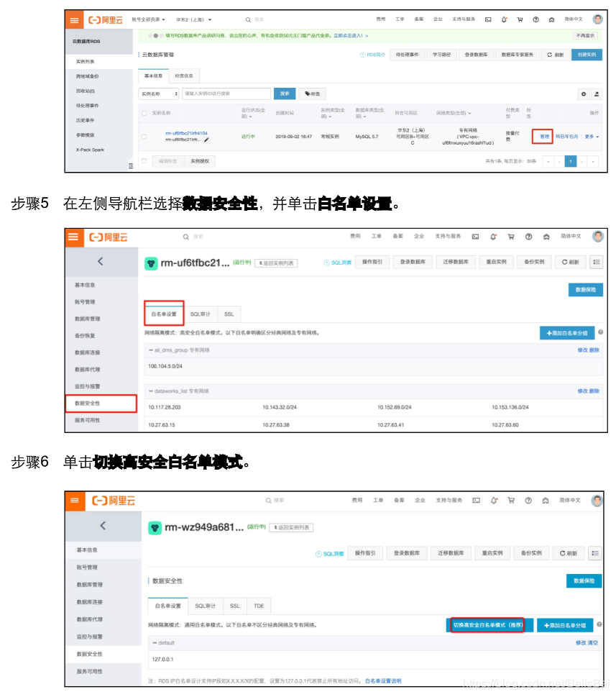Click green instance icon beside rm-uf6tfbc21
This screenshot has height=697, width=616.
click(151, 263)
